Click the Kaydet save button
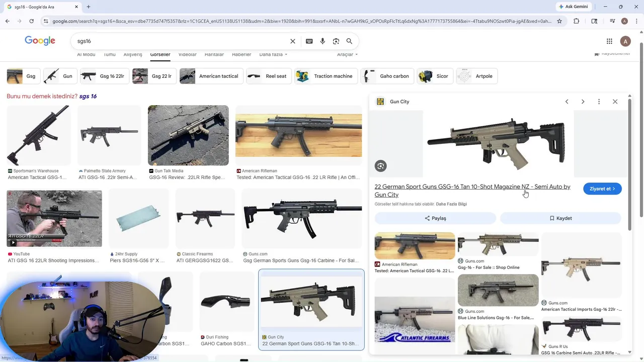The image size is (644, 362). point(560,218)
